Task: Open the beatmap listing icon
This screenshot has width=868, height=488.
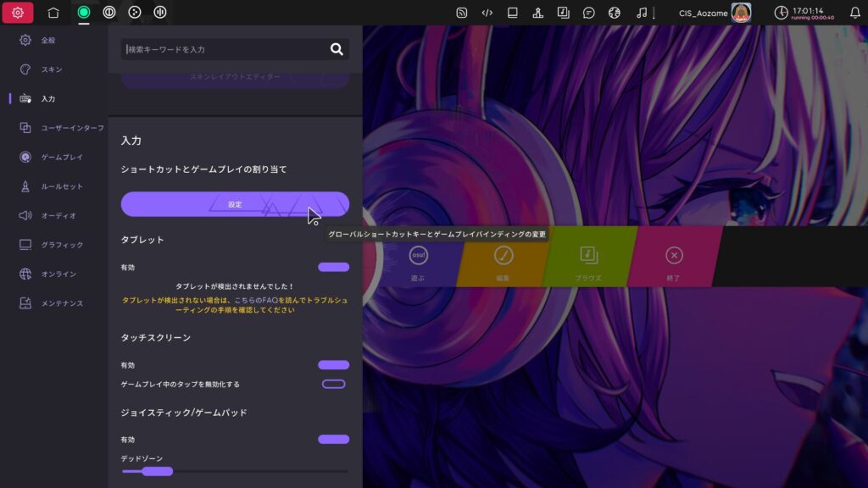Action: click(564, 13)
